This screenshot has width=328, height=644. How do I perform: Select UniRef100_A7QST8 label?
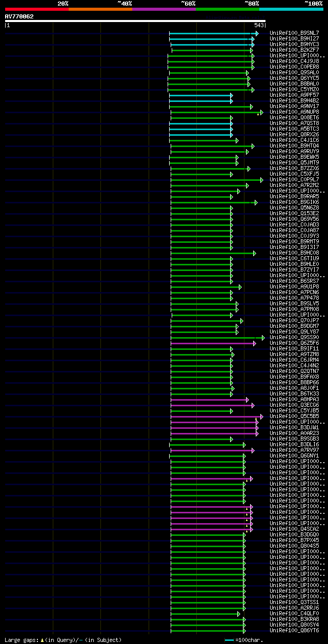point(294,123)
